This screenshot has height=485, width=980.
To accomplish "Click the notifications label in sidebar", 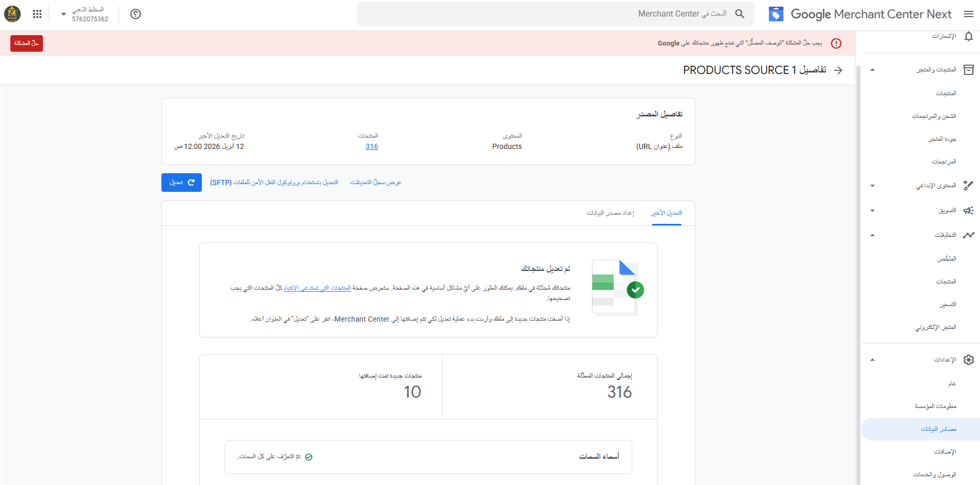I will [x=944, y=36].
